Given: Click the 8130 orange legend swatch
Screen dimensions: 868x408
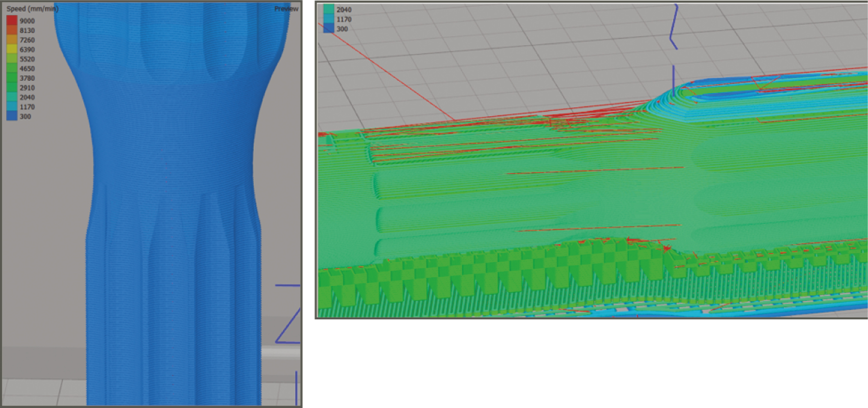Looking at the screenshot, I should pyautogui.click(x=12, y=30).
